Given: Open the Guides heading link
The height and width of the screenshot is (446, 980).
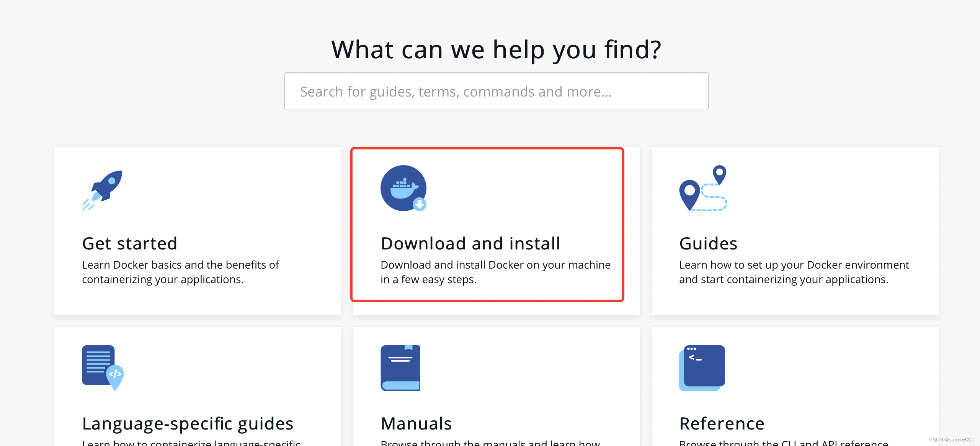Looking at the screenshot, I should click(708, 243).
